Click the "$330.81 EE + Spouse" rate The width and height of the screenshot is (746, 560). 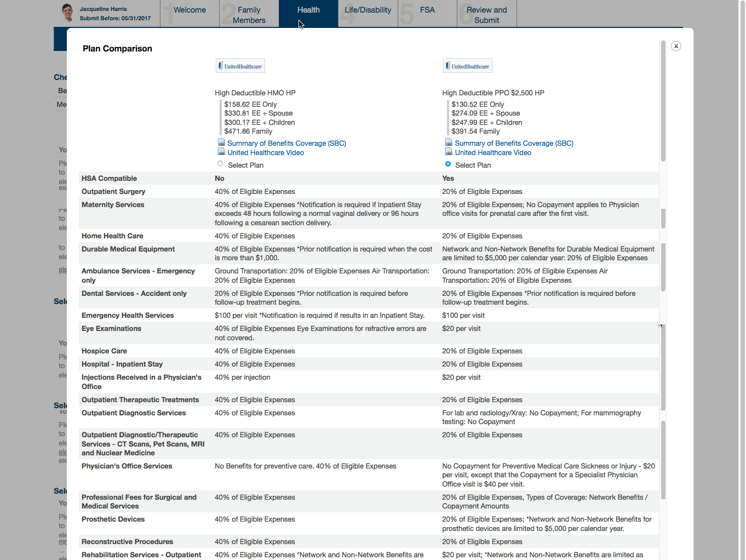pos(259,113)
